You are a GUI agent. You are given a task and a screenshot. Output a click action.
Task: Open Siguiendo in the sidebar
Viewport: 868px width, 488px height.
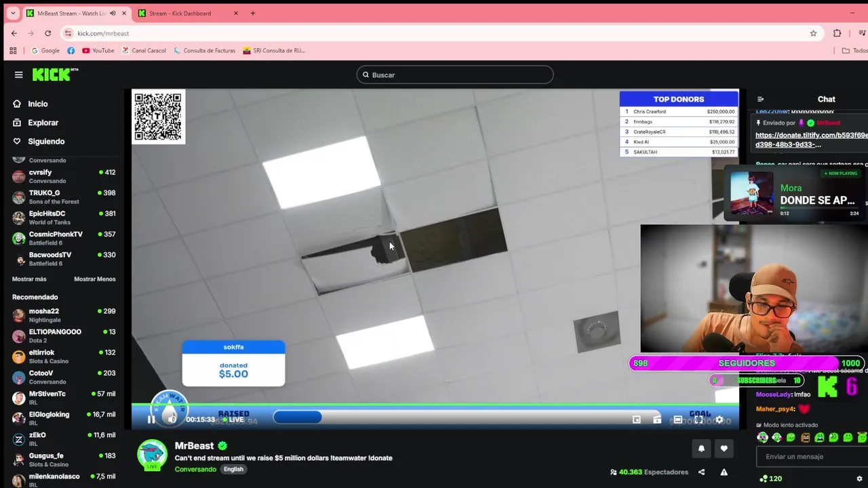point(38,142)
